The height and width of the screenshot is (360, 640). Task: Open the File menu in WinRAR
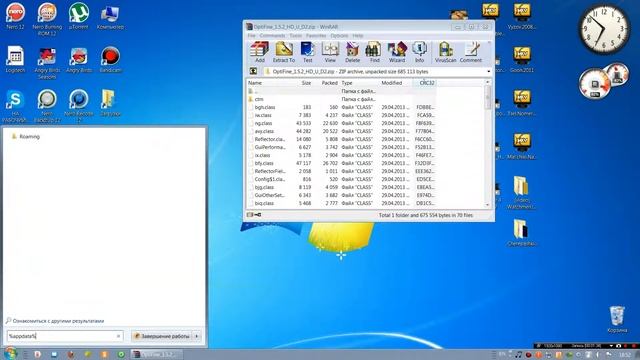[x=251, y=36]
